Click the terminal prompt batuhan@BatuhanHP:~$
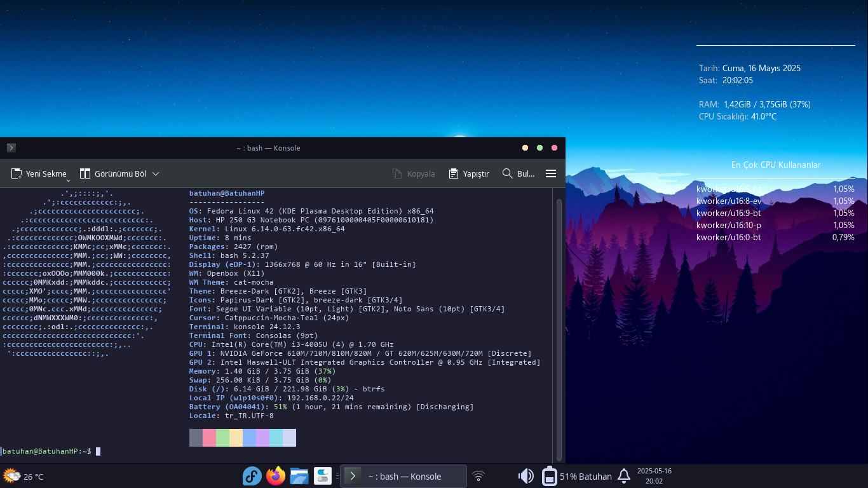This screenshot has width=868, height=488. click(x=46, y=451)
